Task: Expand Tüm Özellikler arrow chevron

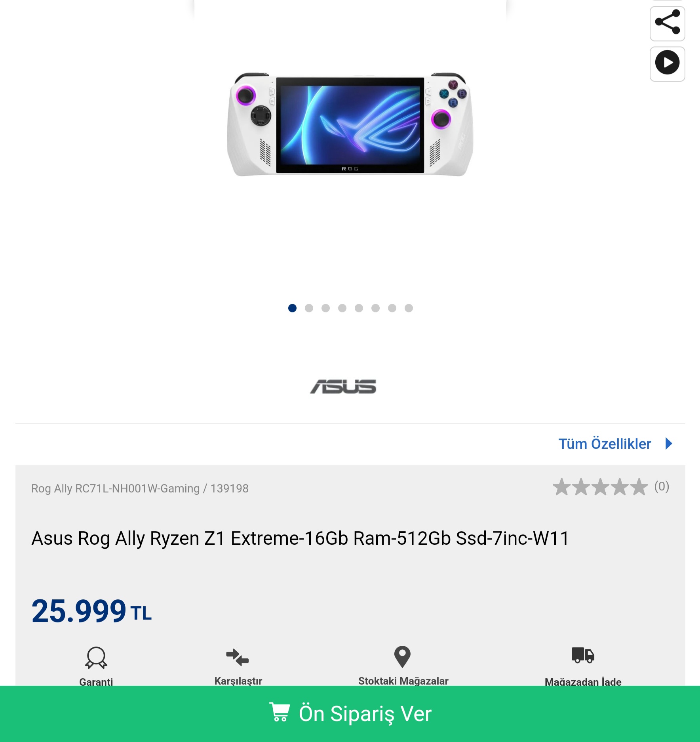Action: tap(669, 443)
